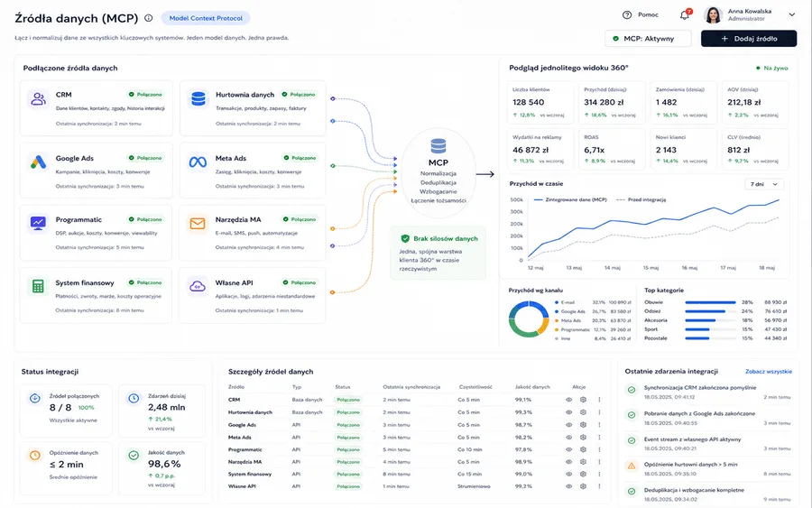Click the Hurtownia danych database icon
Viewport: 812px width, 508px height.
198,98
